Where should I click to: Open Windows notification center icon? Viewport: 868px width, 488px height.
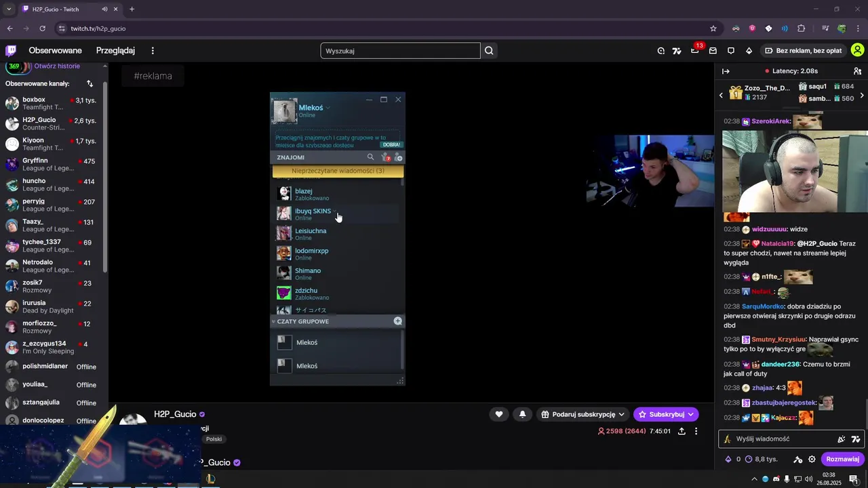(854, 479)
